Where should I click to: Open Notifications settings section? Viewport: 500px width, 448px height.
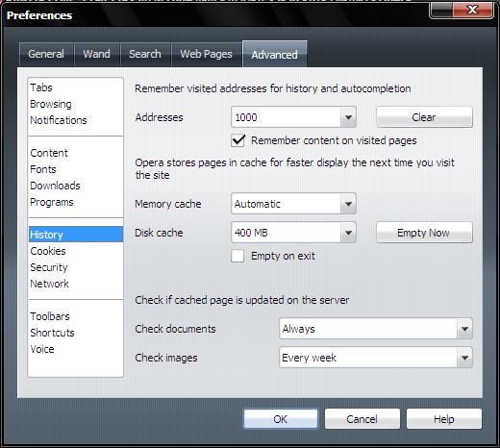click(76, 120)
